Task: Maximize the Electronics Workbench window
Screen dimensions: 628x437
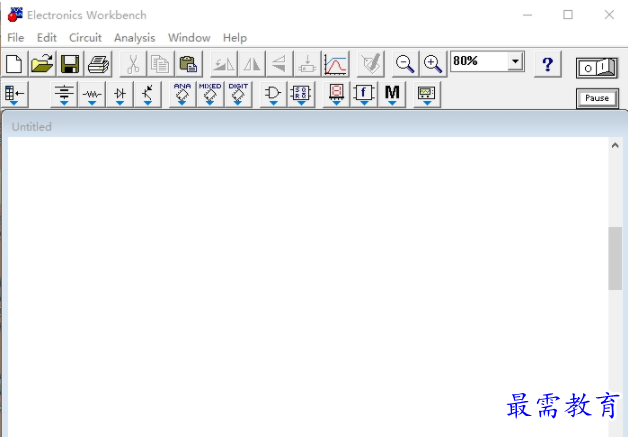Action: point(568,15)
